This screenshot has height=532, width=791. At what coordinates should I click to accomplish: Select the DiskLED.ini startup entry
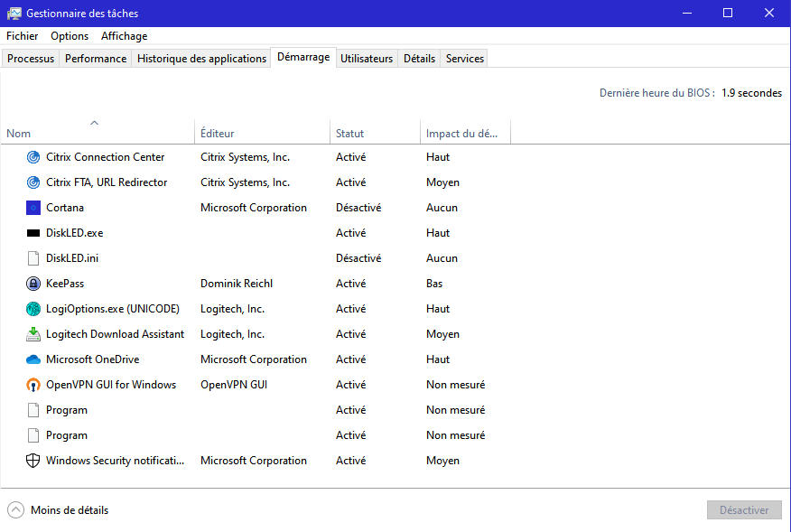point(72,258)
